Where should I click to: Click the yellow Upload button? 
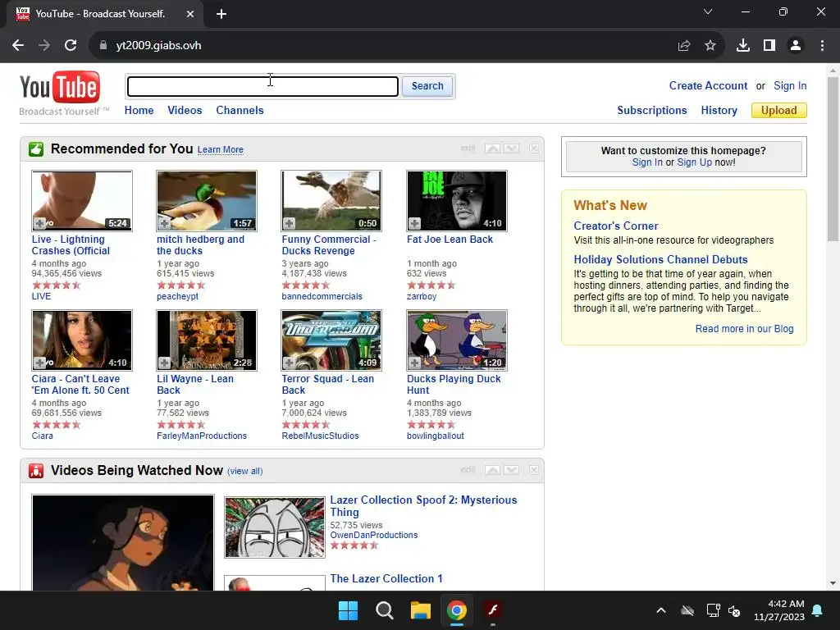(x=779, y=111)
